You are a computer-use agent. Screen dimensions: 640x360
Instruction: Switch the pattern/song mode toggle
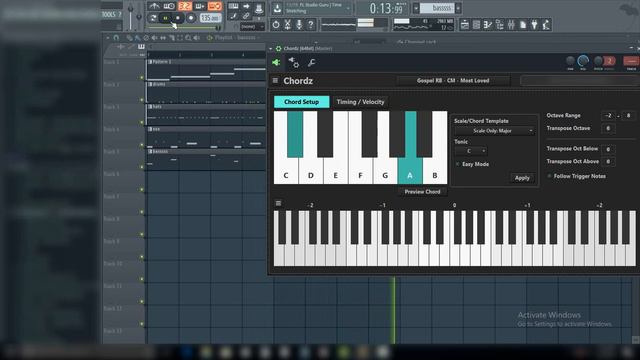(153, 18)
